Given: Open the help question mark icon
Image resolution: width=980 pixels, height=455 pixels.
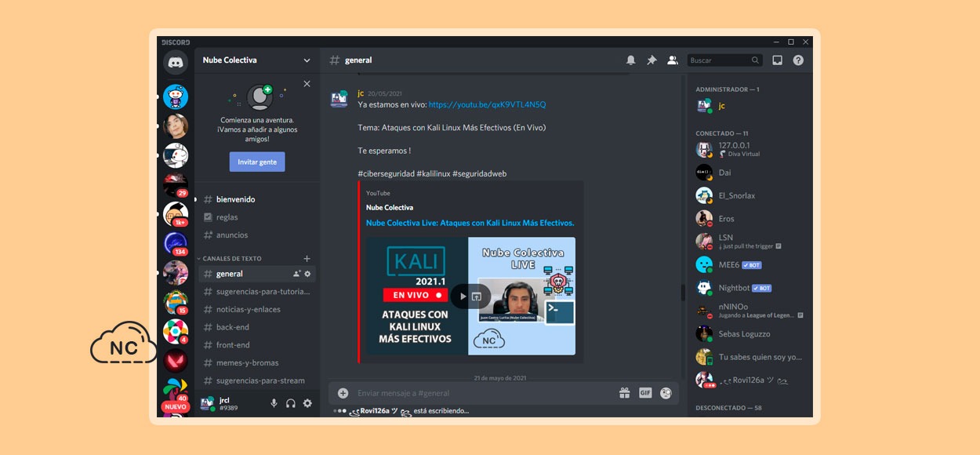Looking at the screenshot, I should tap(798, 60).
